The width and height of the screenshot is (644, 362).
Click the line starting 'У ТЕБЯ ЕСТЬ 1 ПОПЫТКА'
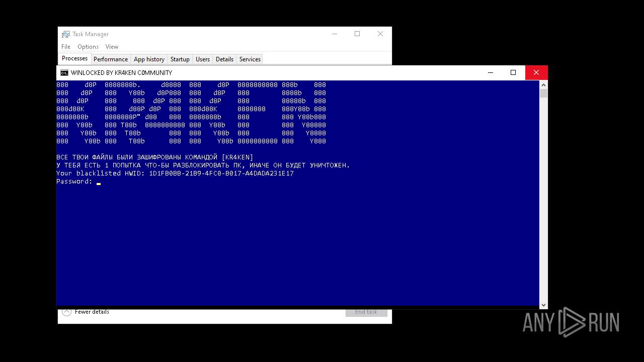coord(203,165)
